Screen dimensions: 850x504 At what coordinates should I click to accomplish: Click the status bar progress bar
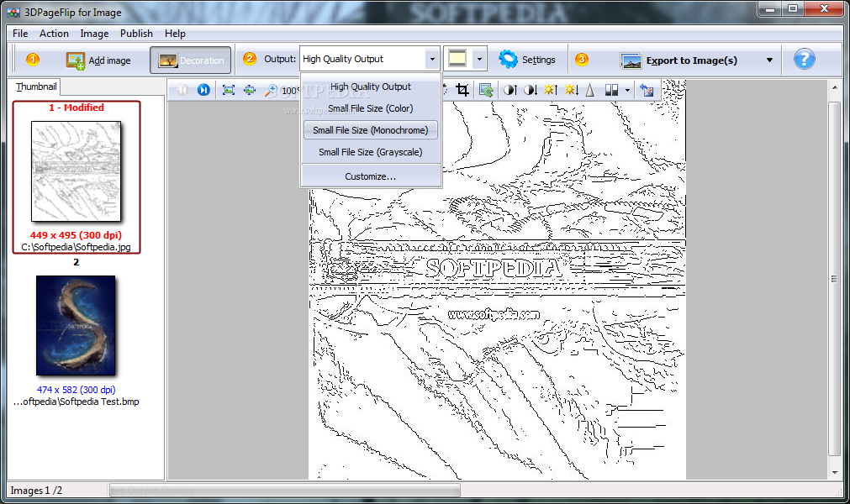tap(285, 491)
